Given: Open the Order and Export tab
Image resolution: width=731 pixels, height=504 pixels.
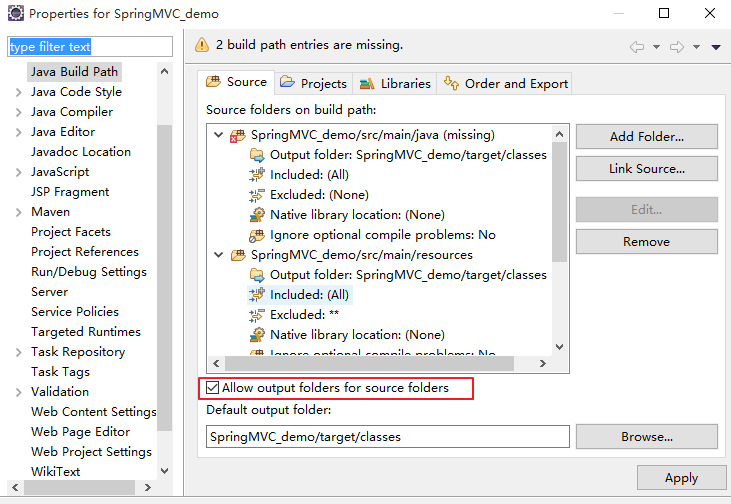Looking at the screenshot, I should 506,84.
